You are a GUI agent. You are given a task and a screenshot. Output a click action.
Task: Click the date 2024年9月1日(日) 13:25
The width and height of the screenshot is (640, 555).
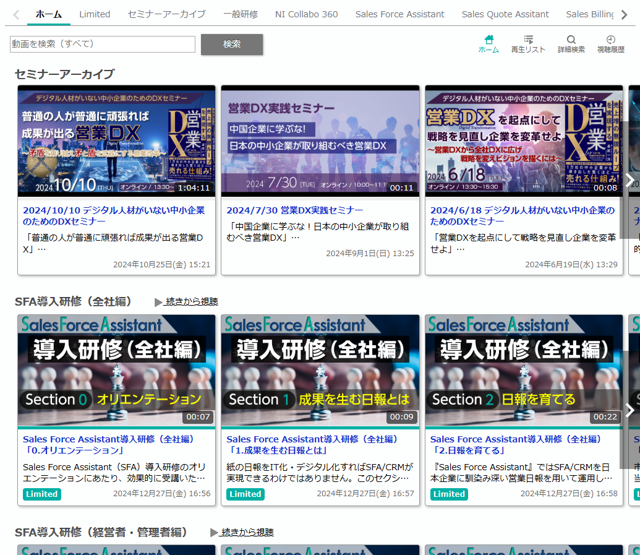[x=370, y=253]
